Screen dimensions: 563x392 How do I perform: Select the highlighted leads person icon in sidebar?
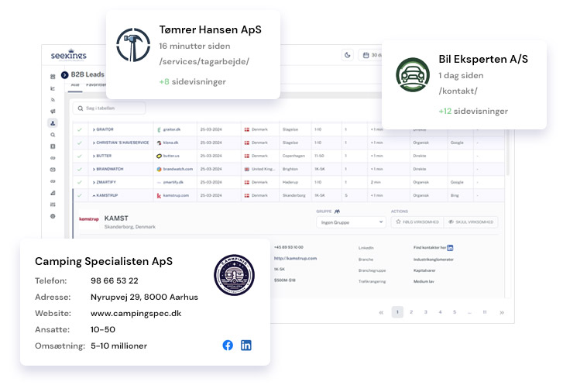pos(53,123)
